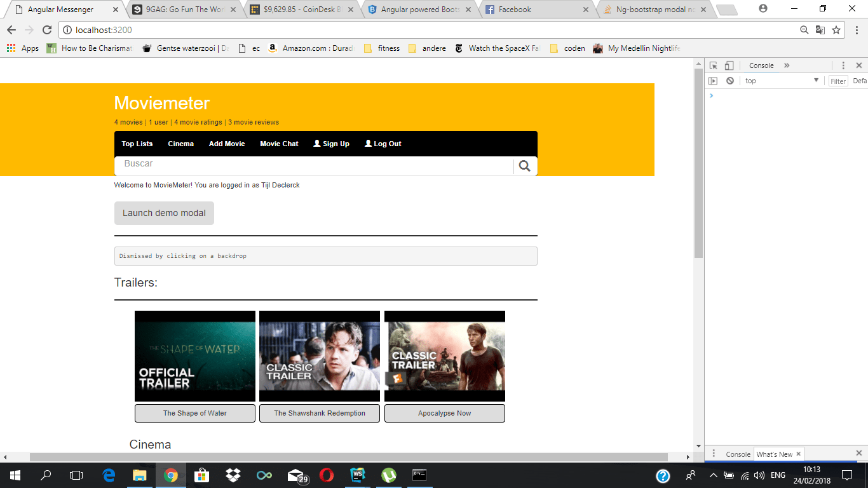The image size is (868, 488).
Task: Open WebStorm from the taskbar
Action: coord(358,475)
